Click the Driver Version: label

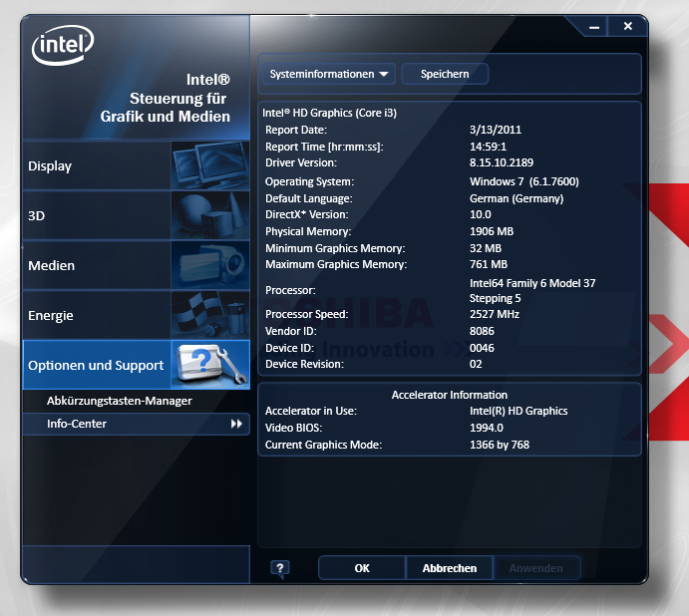[301, 162]
